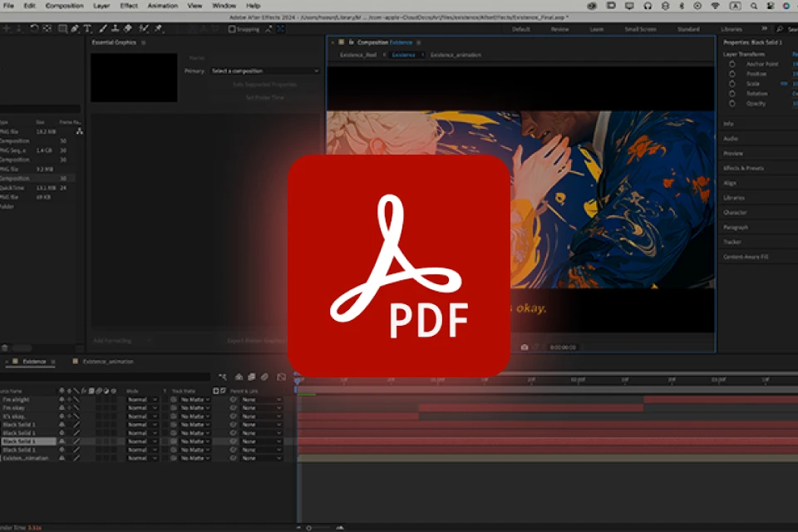
Task: Open Creative Cloud icon in macOS menu bar
Action: 591,6
